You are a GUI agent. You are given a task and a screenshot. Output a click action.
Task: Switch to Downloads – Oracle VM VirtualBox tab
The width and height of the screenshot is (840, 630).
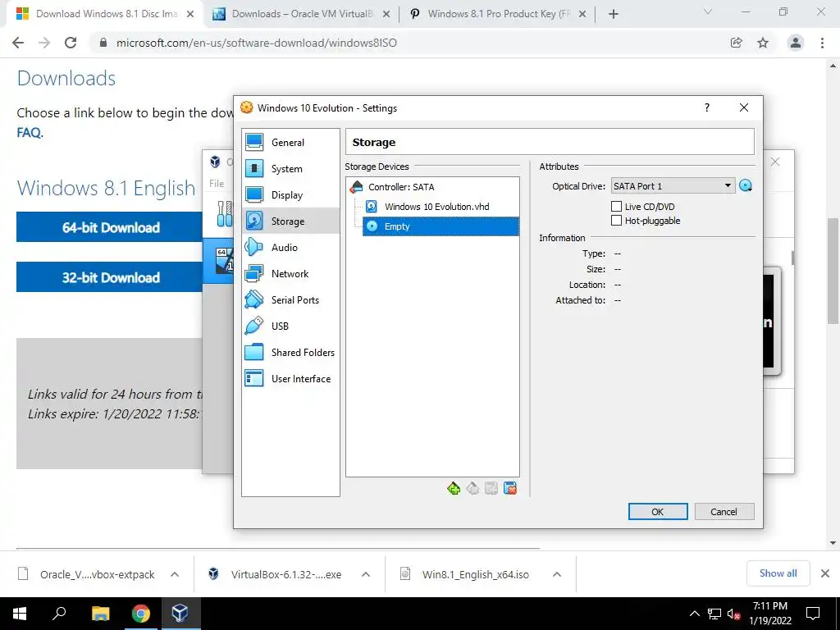click(302, 14)
